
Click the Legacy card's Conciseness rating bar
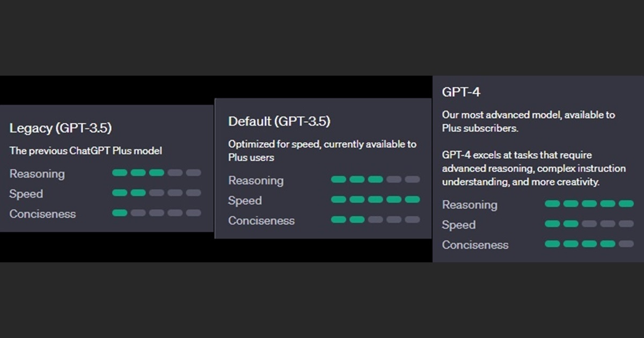click(156, 213)
